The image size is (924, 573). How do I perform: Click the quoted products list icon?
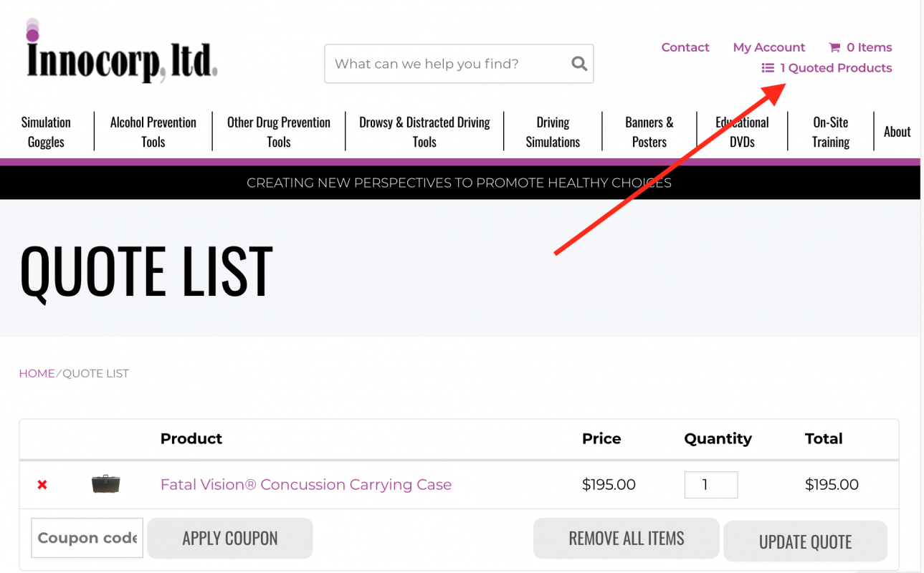pyautogui.click(x=766, y=67)
